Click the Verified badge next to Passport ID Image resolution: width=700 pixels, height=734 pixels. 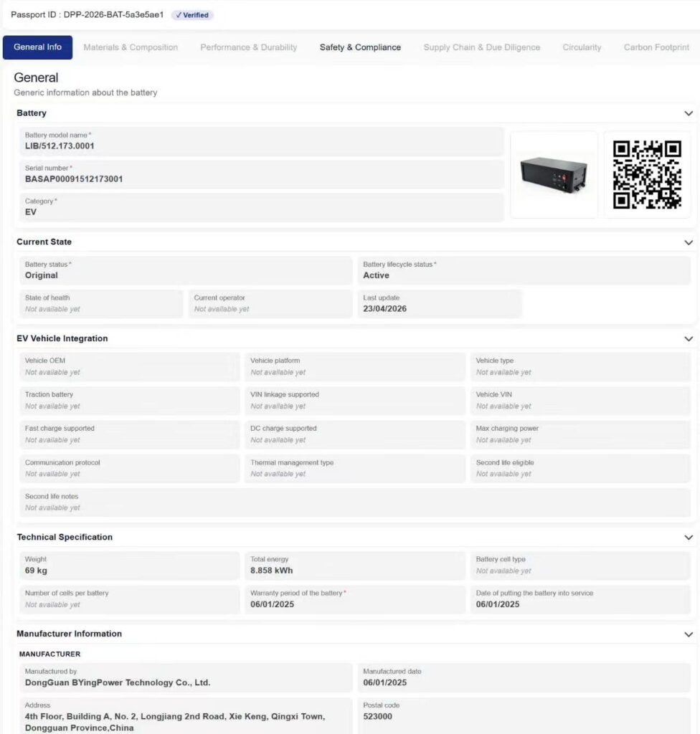pos(192,15)
